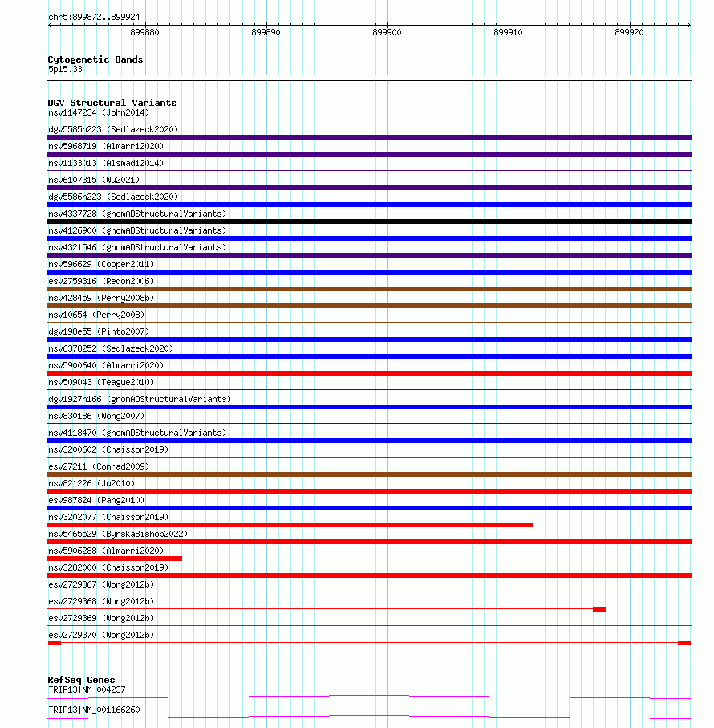Open variant nsv3202077 (Chaisson2019)

[x=108, y=517]
